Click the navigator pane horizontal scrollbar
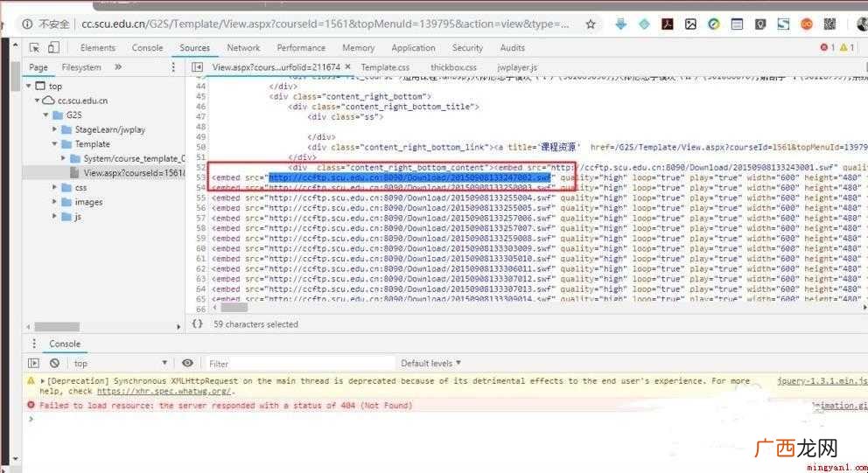Viewport: 868px width, 473px height. point(57,327)
